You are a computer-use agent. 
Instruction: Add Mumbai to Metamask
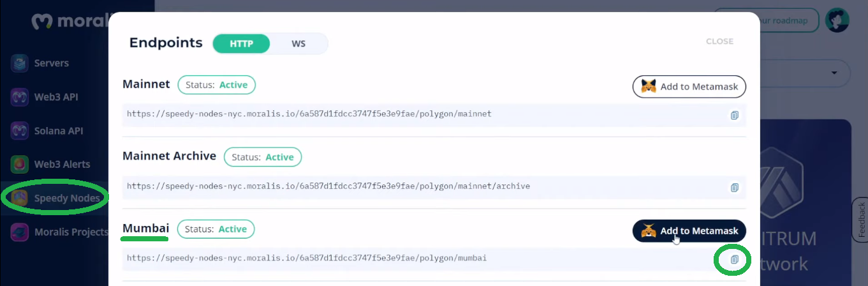click(689, 231)
